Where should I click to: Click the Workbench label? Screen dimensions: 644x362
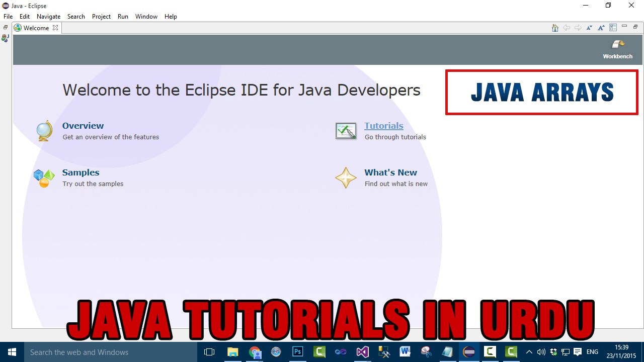(618, 56)
